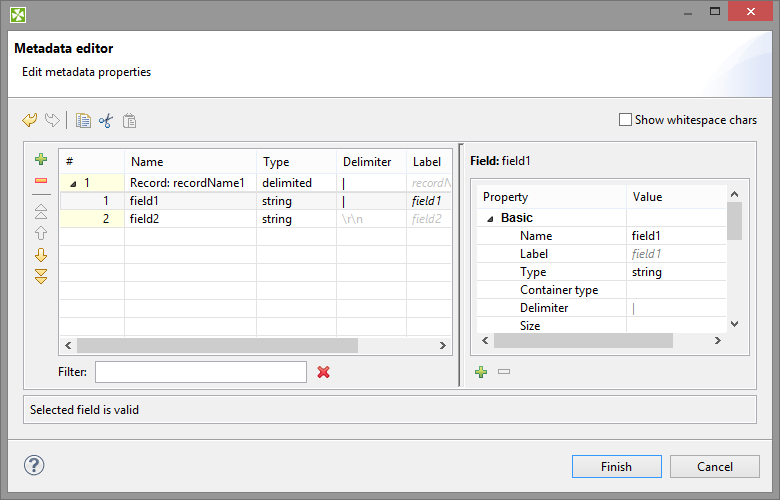The image size is (780, 500).
Task: Click the Delimiter property row
Action: pos(601,308)
